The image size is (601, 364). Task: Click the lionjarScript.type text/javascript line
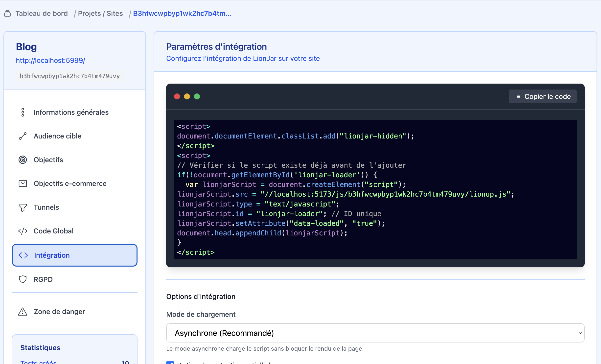[x=258, y=204]
